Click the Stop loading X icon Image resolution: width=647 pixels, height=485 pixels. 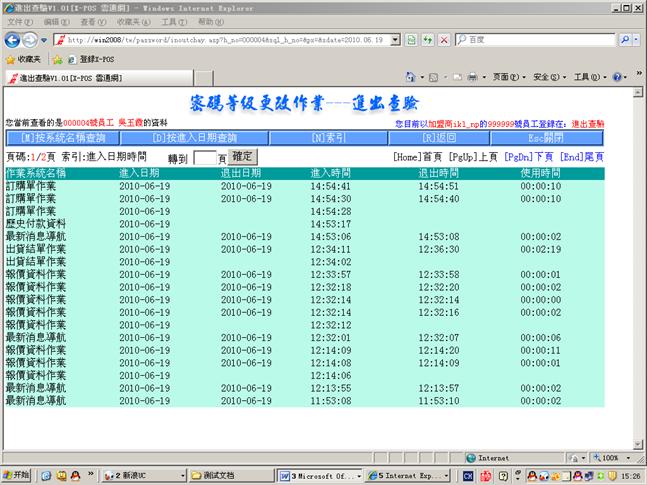click(442, 40)
